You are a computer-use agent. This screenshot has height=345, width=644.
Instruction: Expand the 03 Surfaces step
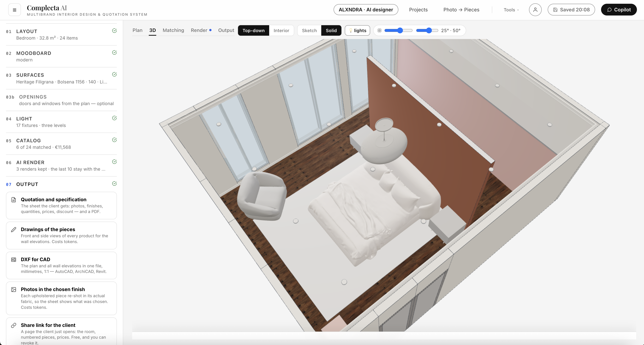pyautogui.click(x=61, y=78)
